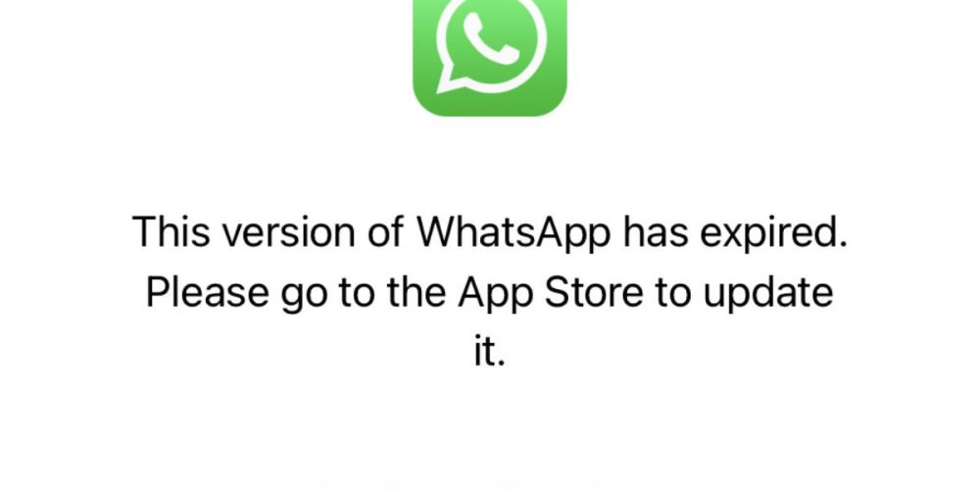The width and height of the screenshot is (980, 490).
Task: Click the word "This" starting the message
Action: coord(171,231)
